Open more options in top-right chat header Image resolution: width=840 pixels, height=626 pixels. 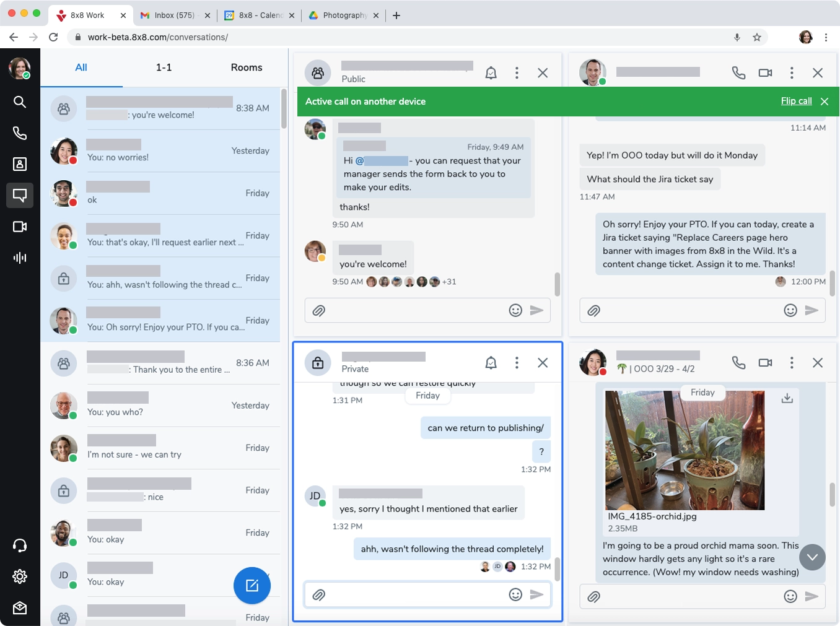click(792, 73)
